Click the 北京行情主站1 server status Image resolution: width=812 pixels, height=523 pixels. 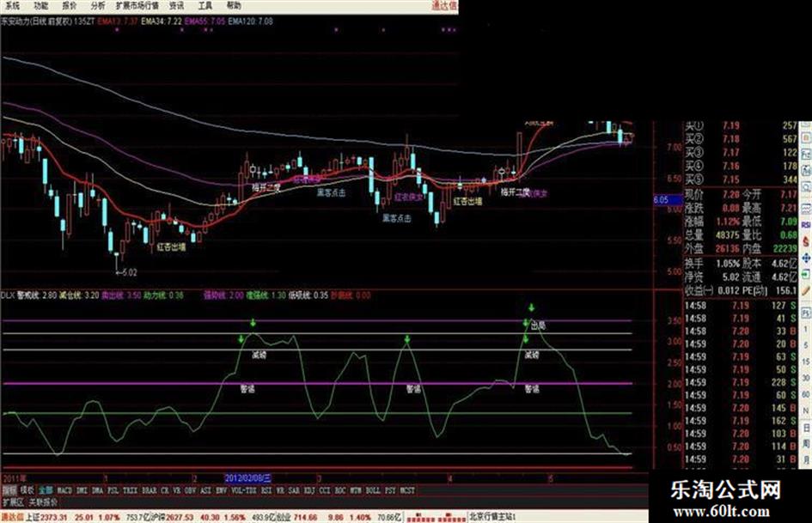493,517
